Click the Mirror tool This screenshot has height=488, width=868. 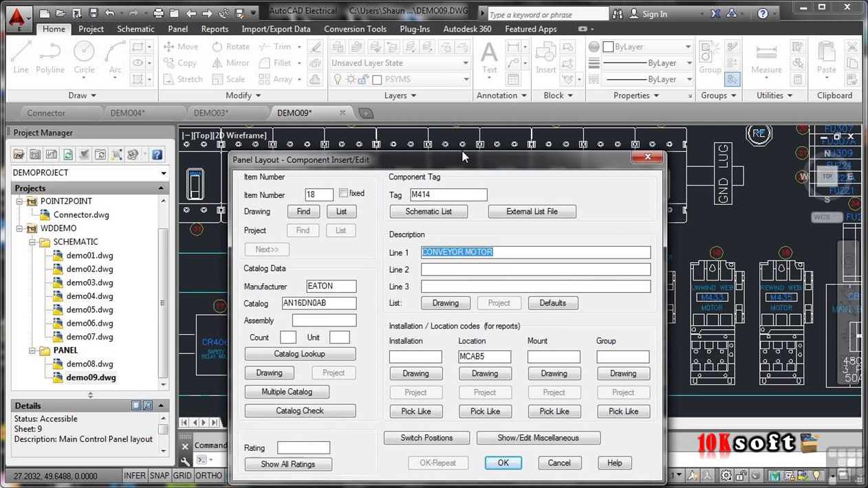[x=230, y=63]
